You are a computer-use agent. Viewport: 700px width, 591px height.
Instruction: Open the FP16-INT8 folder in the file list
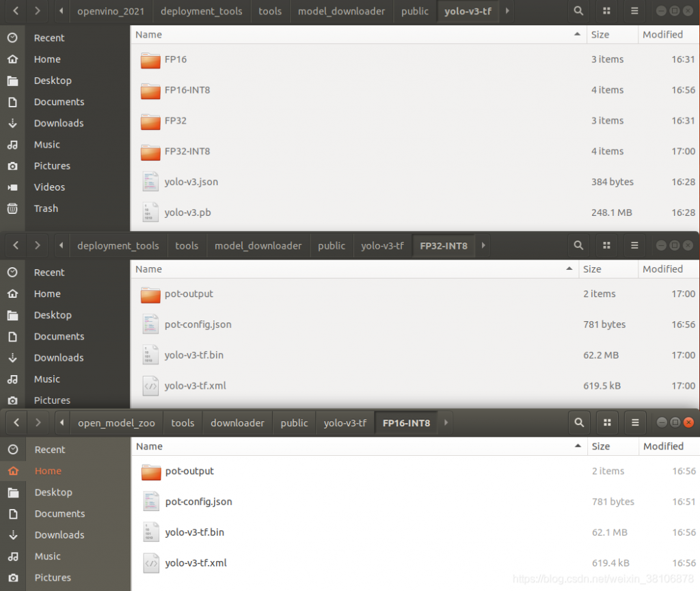tap(187, 90)
